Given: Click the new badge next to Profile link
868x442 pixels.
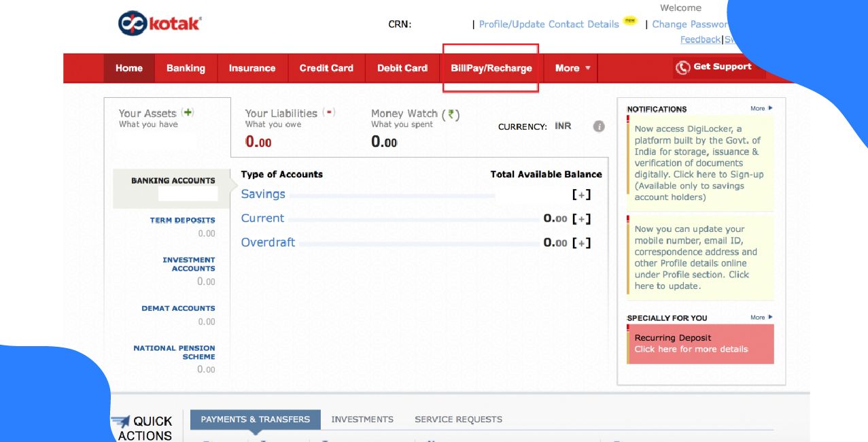Looking at the screenshot, I should (631, 22).
